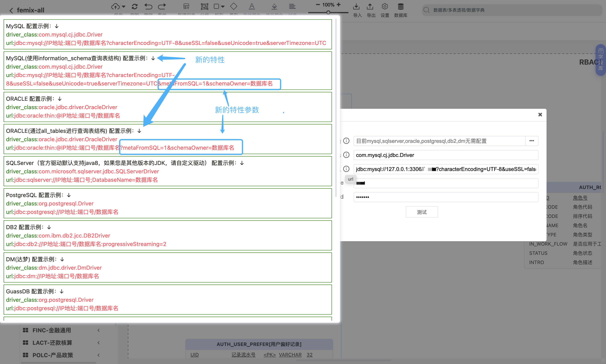Click the new empty table icon
606x364 pixels.
tap(186, 6)
